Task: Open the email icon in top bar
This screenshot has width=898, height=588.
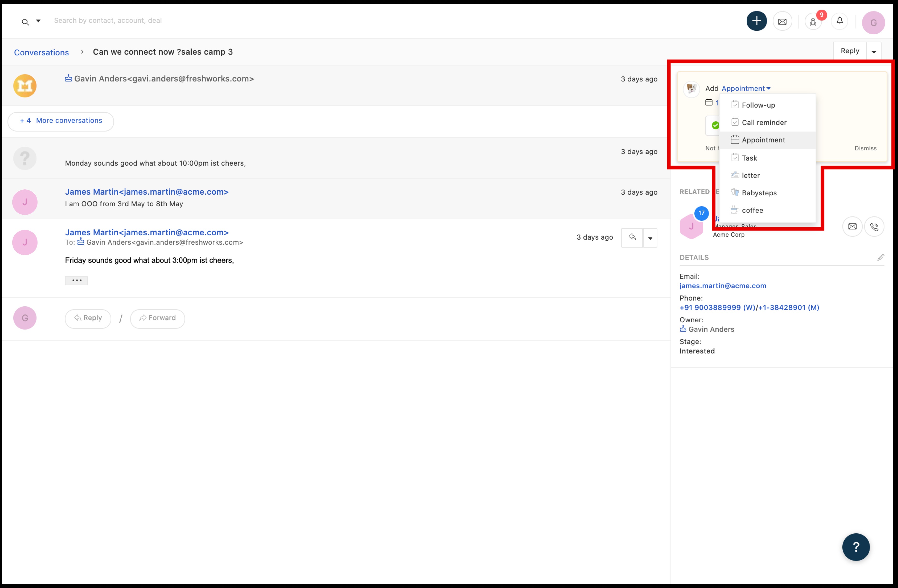Action: point(782,22)
